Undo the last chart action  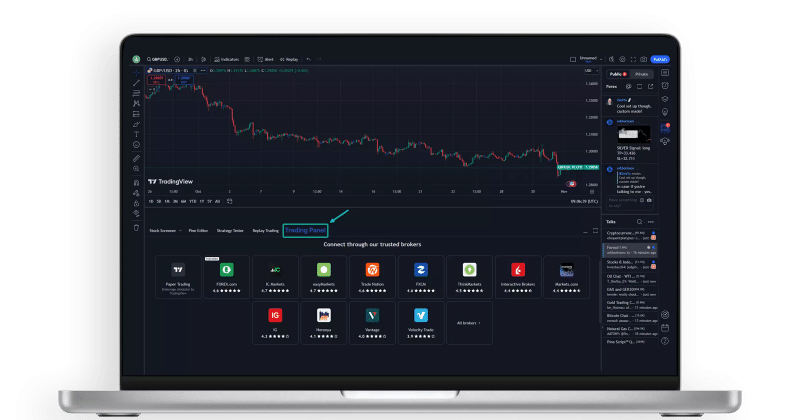[x=309, y=59]
